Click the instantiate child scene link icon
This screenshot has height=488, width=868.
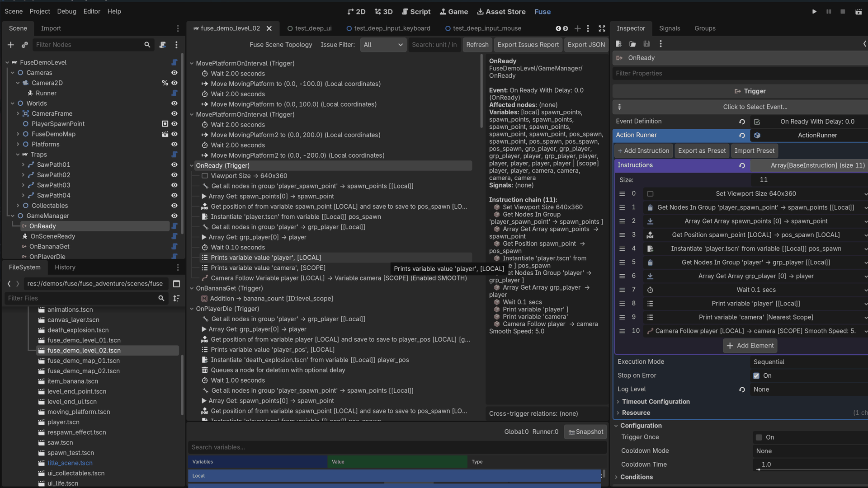[x=25, y=45]
